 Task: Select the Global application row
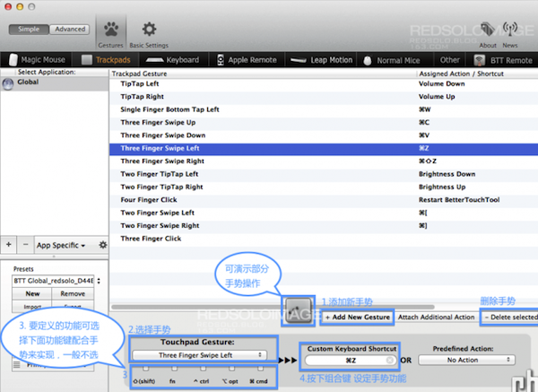tap(55, 83)
